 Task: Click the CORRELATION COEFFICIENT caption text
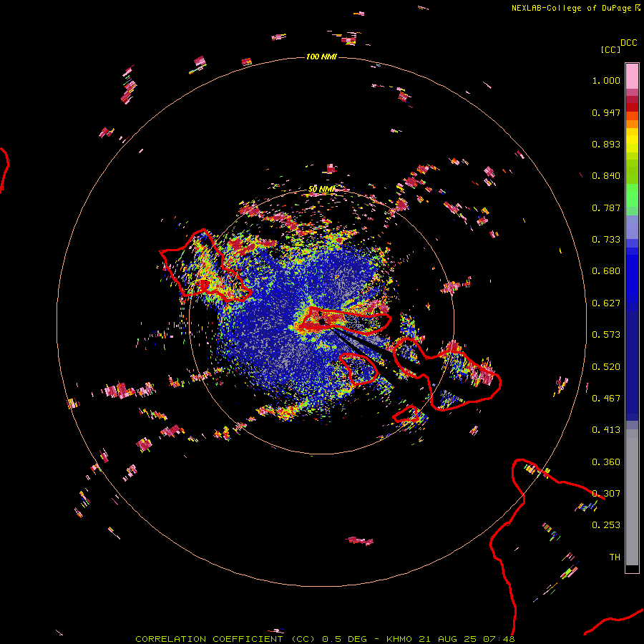209,639
